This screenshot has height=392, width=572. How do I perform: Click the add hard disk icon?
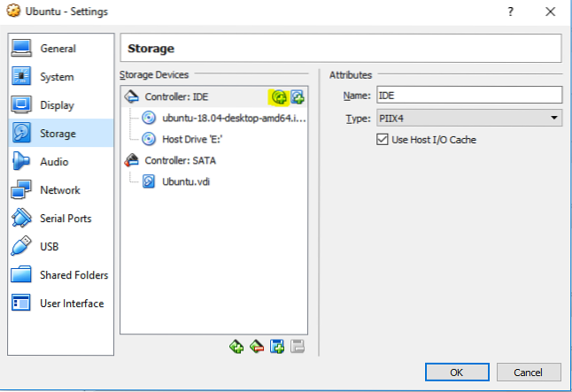[298, 97]
